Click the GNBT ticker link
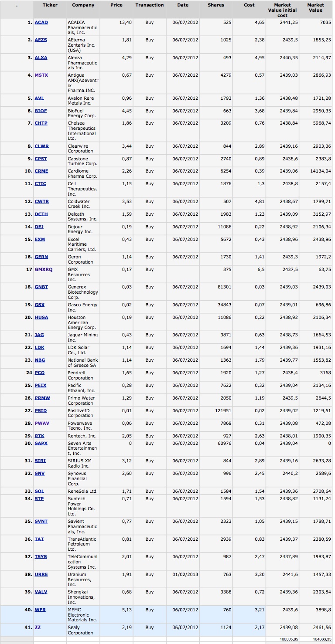This screenshot has height=644, width=335. [41, 287]
